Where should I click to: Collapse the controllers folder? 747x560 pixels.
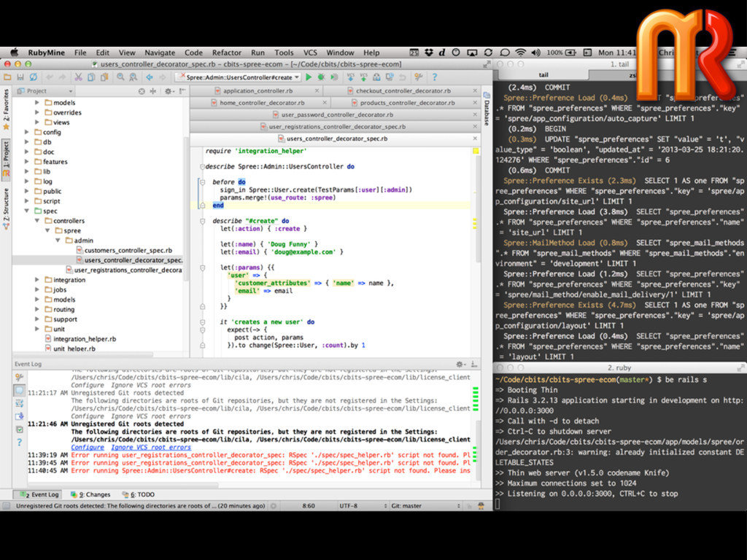point(37,221)
